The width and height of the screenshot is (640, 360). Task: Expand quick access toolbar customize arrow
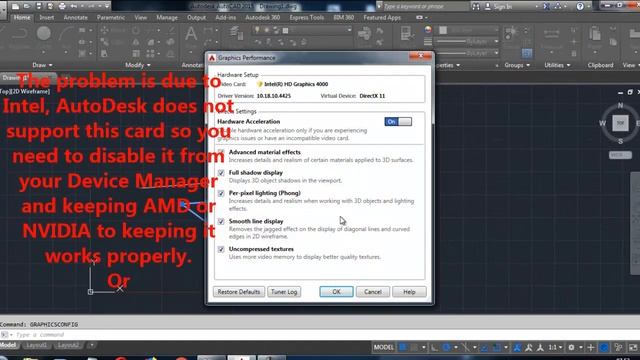tap(107, 6)
